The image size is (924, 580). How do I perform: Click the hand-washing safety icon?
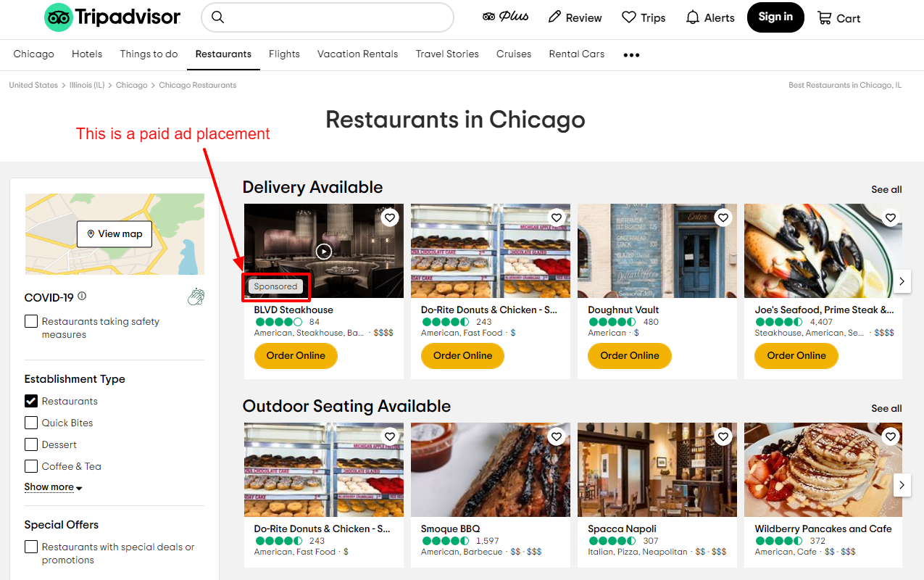196,296
